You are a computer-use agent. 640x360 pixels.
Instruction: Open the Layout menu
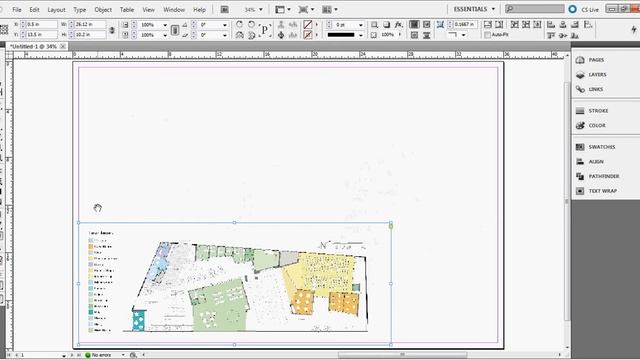tap(56, 9)
